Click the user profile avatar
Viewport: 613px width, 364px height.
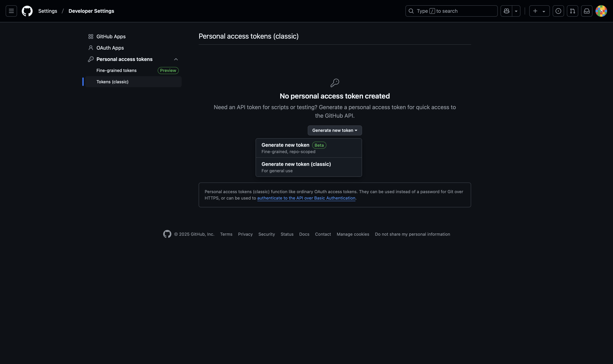click(x=601, y=11)
